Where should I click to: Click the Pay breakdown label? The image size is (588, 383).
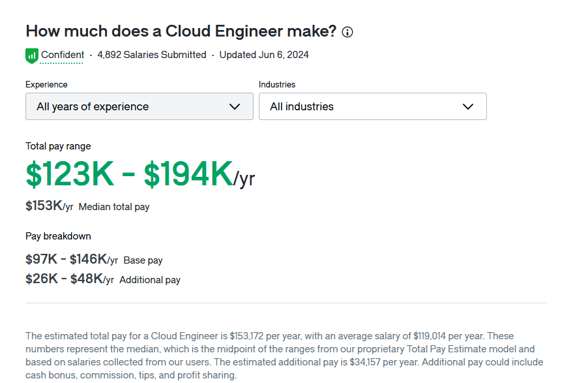click(58, 236)
